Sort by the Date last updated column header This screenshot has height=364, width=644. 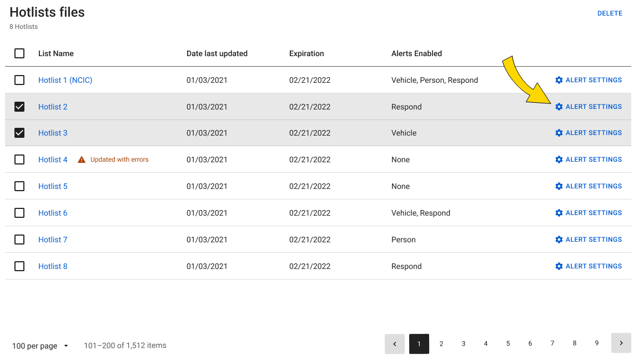[x=217, y=53]
